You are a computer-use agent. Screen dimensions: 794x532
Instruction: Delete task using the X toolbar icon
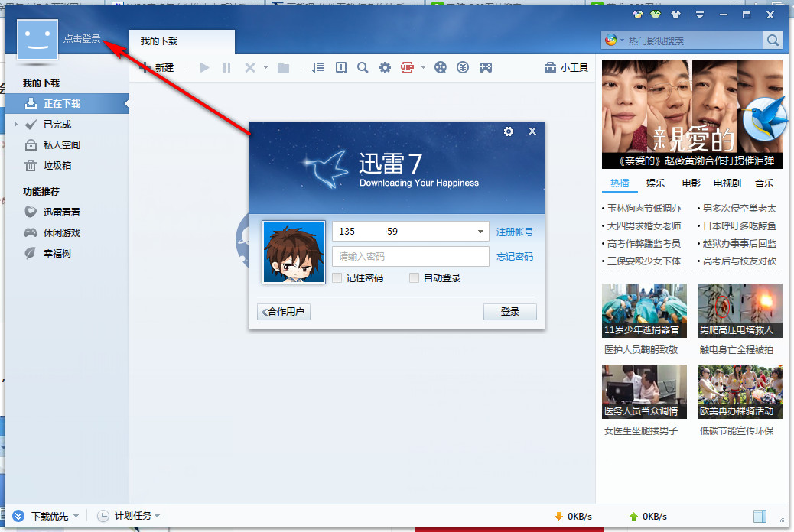coord(249,67)
